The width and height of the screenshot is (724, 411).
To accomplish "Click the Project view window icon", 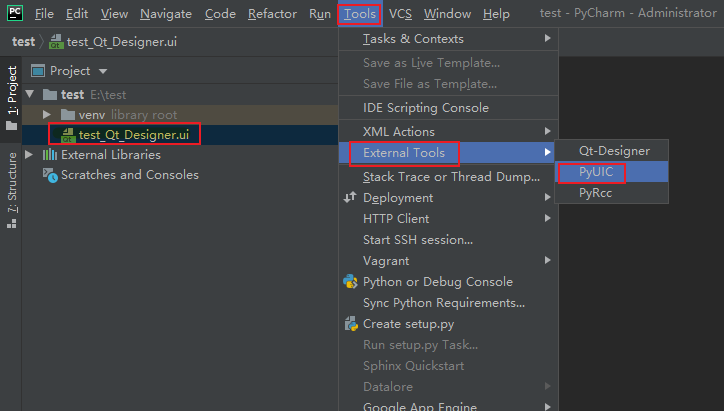I will (38, 71).
